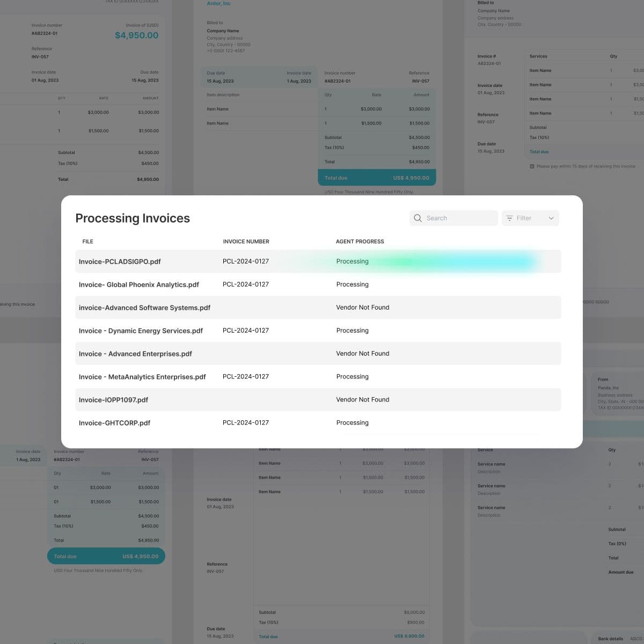Open the Filter dropdown chevron
Viewport: 644px width, 644px height.
point(551,218)
